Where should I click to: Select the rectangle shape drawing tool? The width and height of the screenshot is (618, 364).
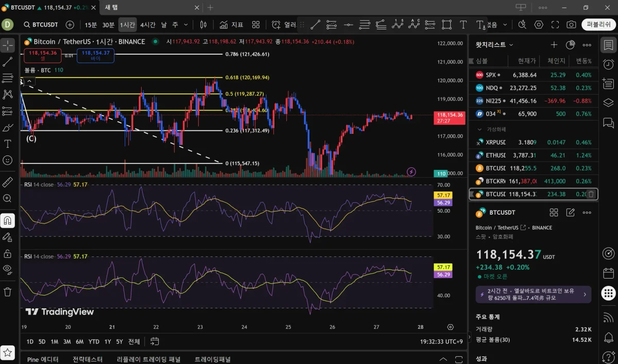pyautogui.click(x=447, y=25)
